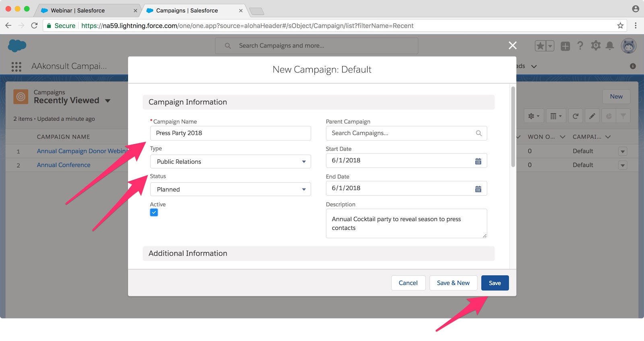Expand the navigation tab chevron near Leads
644x341 pixels.
(534, 66)
